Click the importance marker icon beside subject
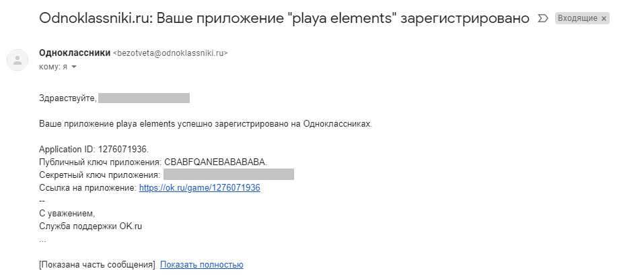The width and height of the screenshot is (644, 279). (543, 18)
